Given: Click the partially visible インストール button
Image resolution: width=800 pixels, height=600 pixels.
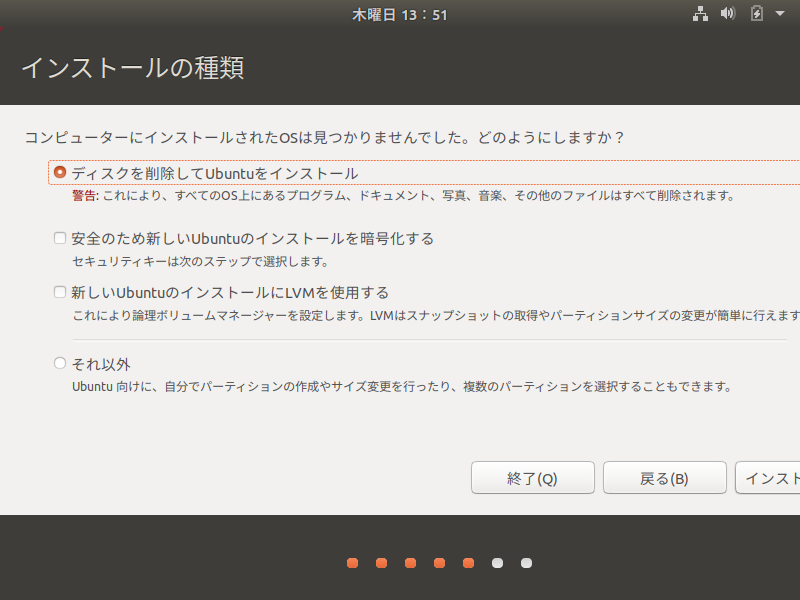Looking at the screenshot, I should 767,478.
